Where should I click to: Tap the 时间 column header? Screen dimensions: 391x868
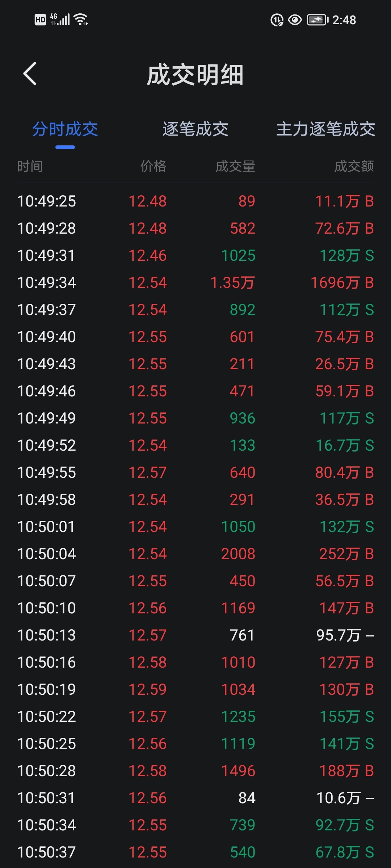click(x=30, y=166)
